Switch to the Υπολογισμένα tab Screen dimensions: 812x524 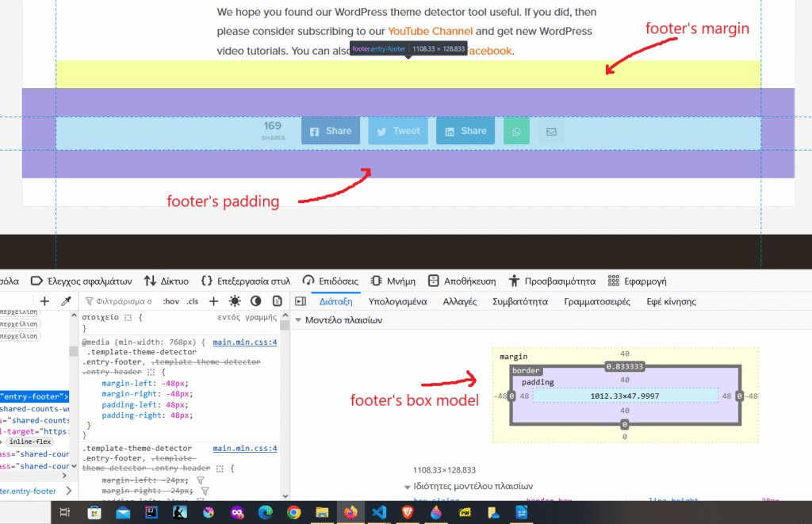(x=398, y=301)
